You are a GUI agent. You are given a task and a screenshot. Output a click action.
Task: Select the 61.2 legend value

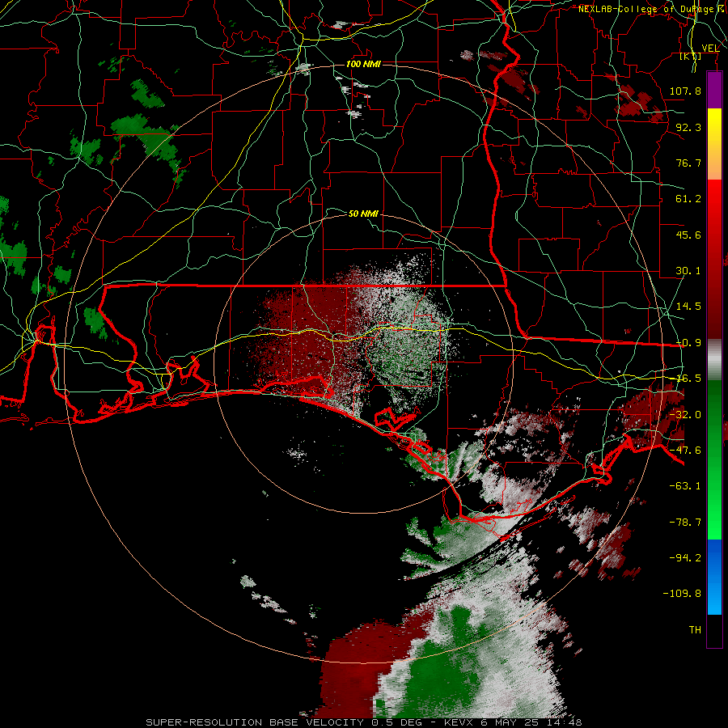point(688,199)
